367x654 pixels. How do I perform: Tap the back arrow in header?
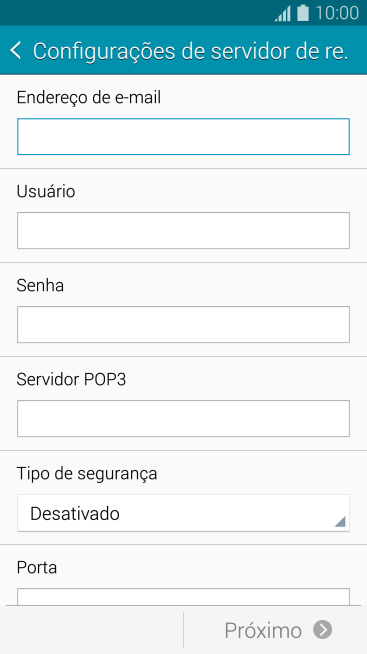point(15,51)
